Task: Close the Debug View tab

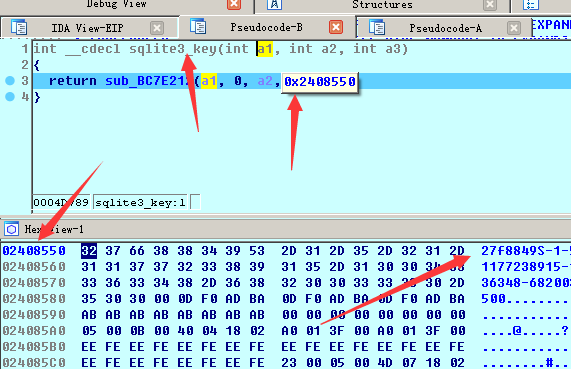Action: click(x=234, y=4)
